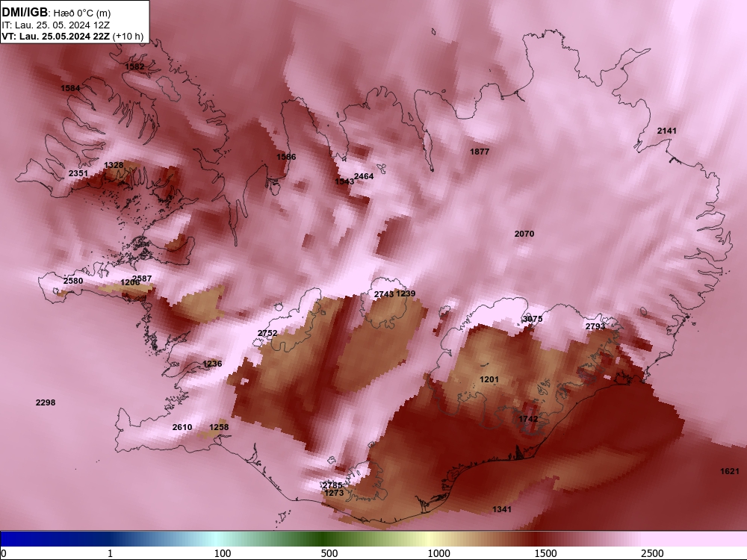The width and height of the screenshot is (747, 560).
Task: Click the 1000 label on the legend
Action: (438, 553)
